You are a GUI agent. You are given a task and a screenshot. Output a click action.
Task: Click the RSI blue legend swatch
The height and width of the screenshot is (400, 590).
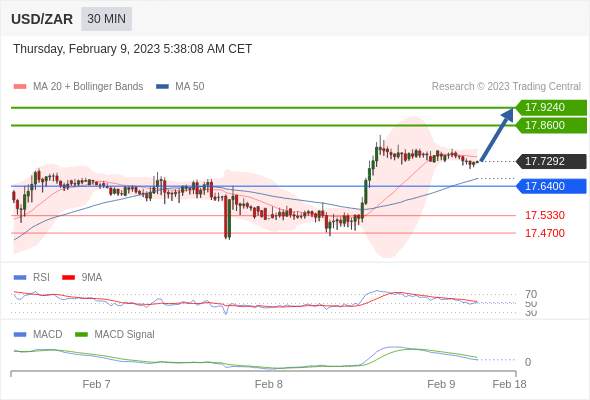20,278
